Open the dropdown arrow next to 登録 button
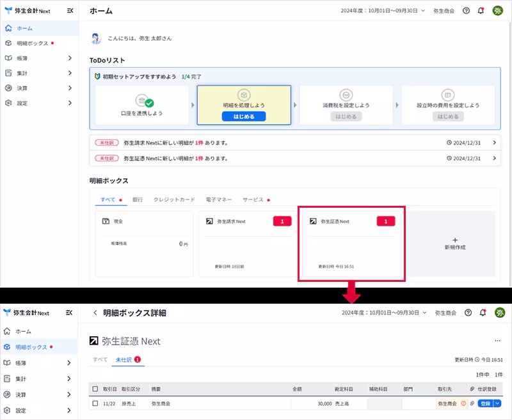Viewport: 512px width, 420px height. point(498,404)
